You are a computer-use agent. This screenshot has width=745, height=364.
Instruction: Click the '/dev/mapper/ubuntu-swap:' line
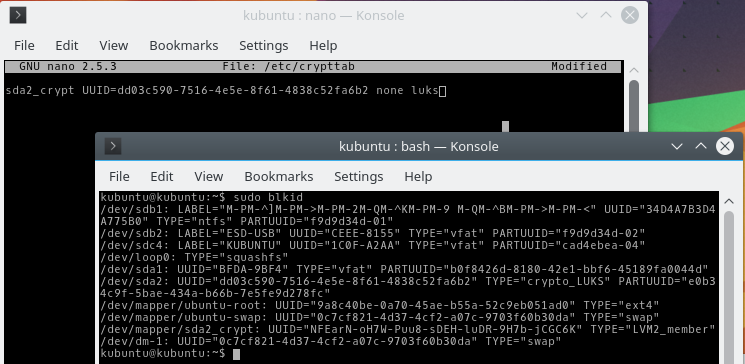tap(380, 317)
